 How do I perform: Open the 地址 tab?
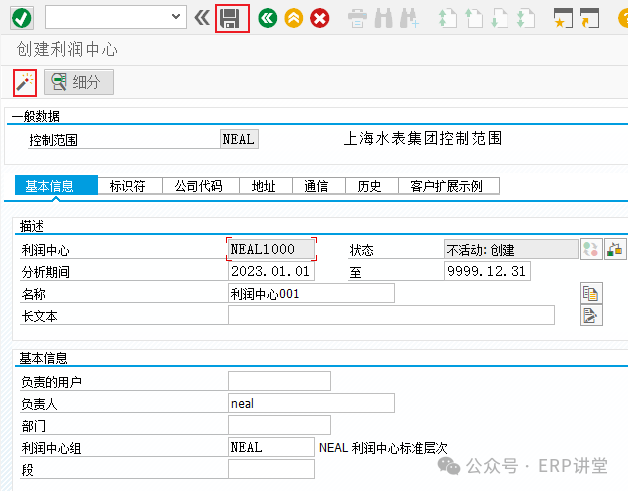(264, 186)
